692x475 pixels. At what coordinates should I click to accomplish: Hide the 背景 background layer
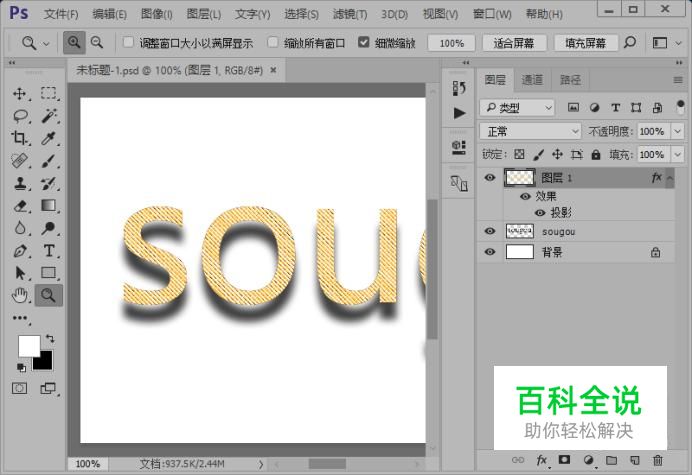pos(489,252)
